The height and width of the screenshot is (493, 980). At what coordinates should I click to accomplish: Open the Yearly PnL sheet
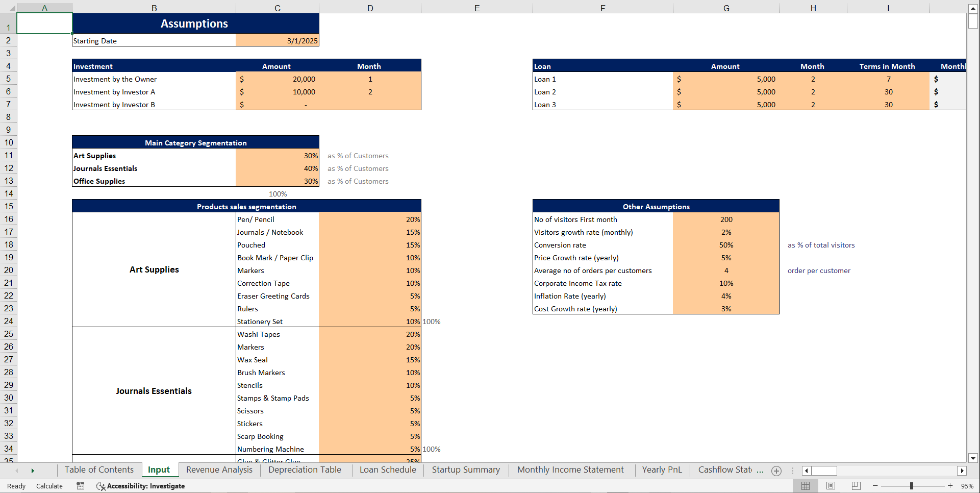coord(662,470)
